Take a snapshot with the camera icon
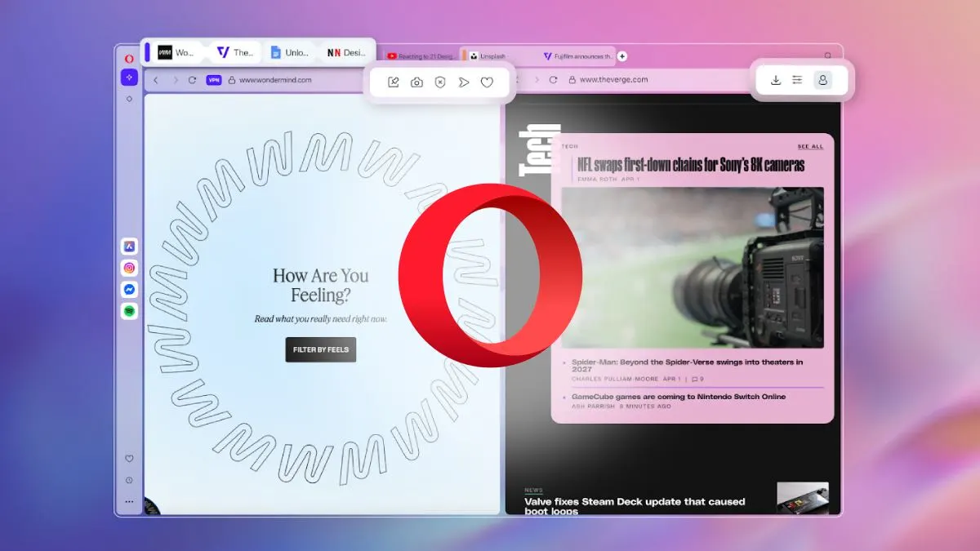980x551 pixels. [x=416, y=82]
